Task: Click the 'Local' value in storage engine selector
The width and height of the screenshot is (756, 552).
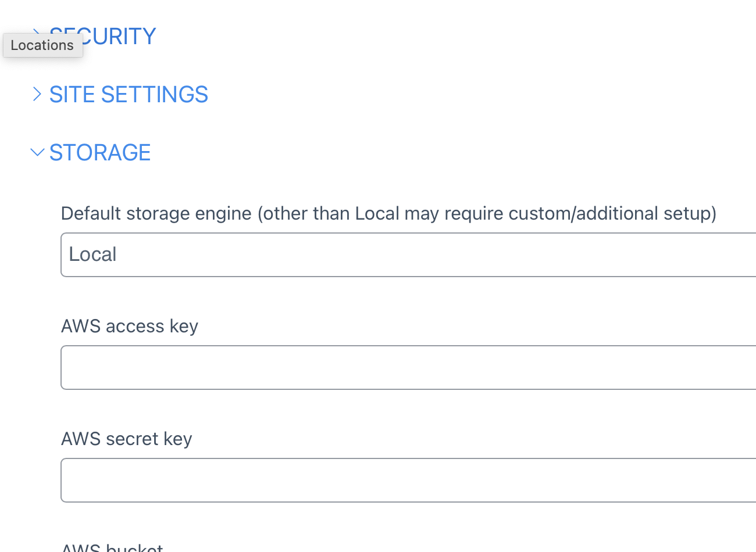Action: (x=93, y=255)
